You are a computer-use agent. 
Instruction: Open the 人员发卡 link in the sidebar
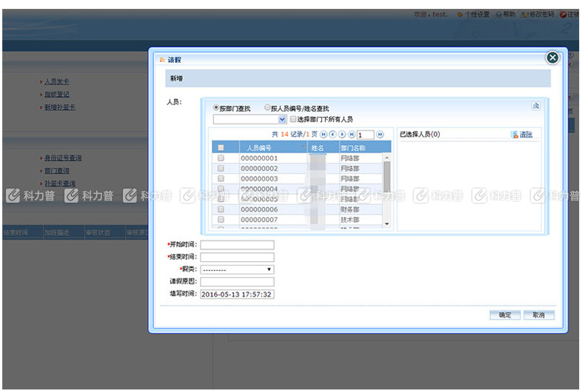(x=57, y=81)
